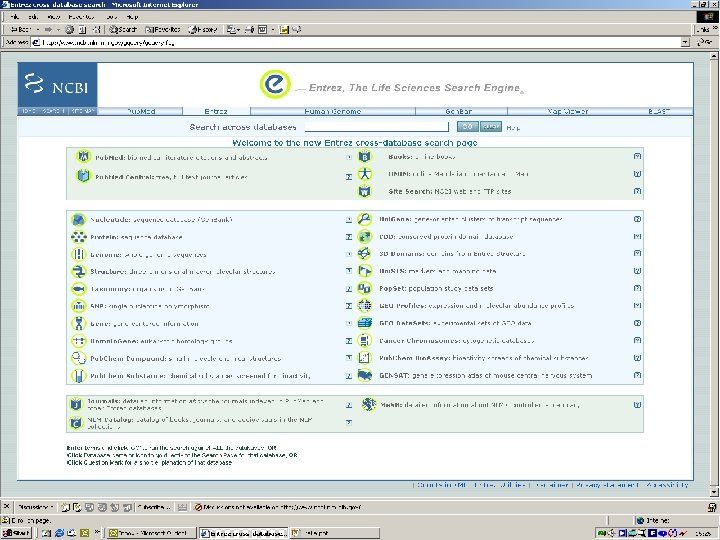The width and height of the screenshot is (720, 540).
Task: Click the UniSTS flag icon
Action: pos(365,271)
